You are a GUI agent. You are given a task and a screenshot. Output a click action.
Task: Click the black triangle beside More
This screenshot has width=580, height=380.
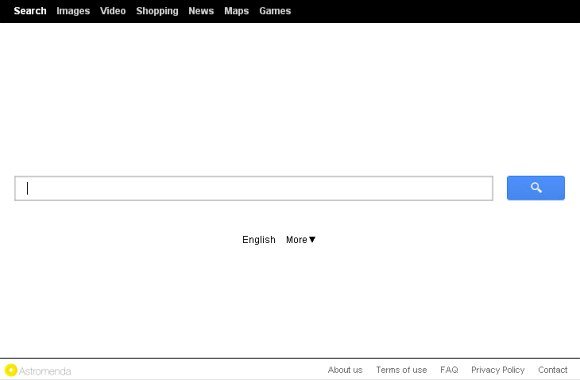(x=312, y=240)
